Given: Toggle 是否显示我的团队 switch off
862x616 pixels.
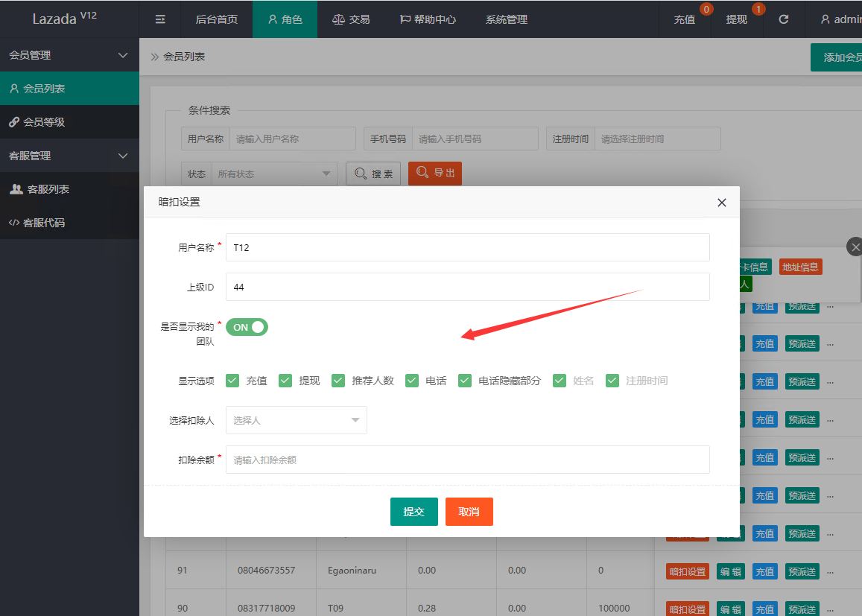Looking at the screenshot, I should 247,327.
